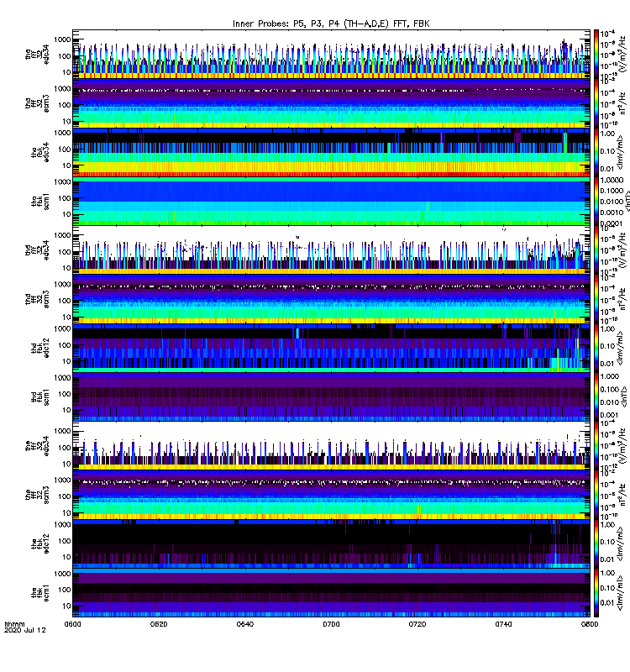Select the 'tha fff 32 scm3' panel label
Screen dimensions: 630x672
(x=37, y=103)
